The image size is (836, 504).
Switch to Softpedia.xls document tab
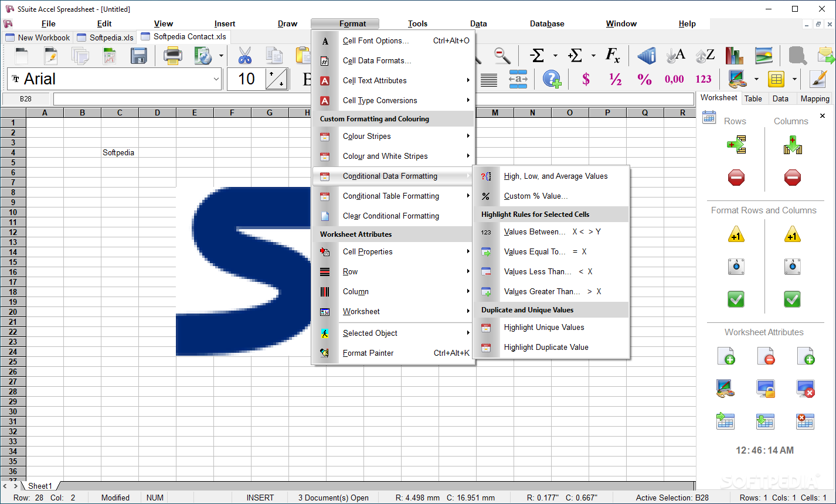105,38
